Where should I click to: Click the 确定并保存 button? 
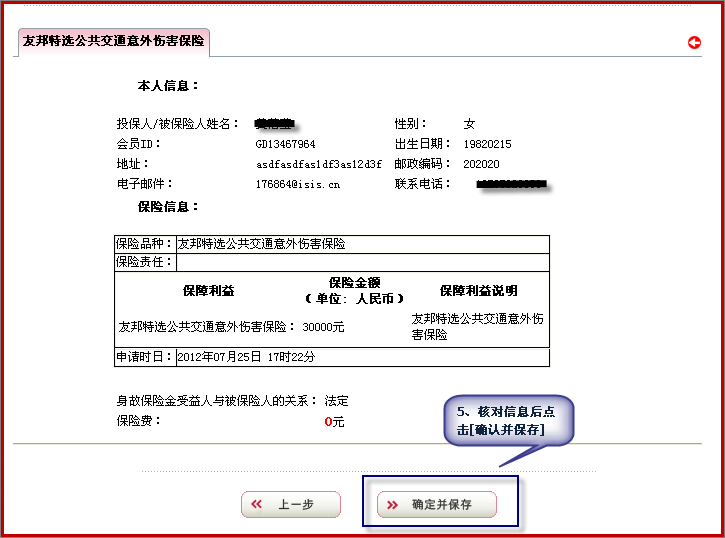click(x=437, y=504)
